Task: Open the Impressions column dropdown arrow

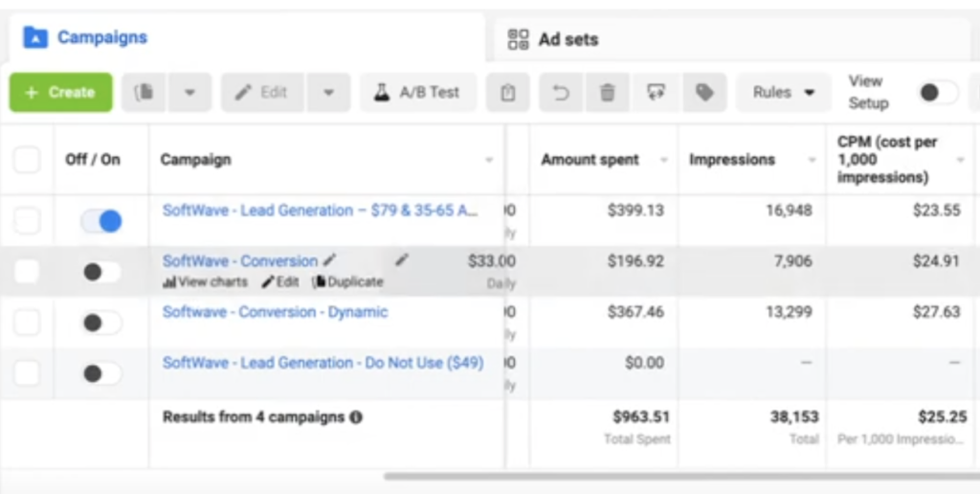Action: (812, 160)
